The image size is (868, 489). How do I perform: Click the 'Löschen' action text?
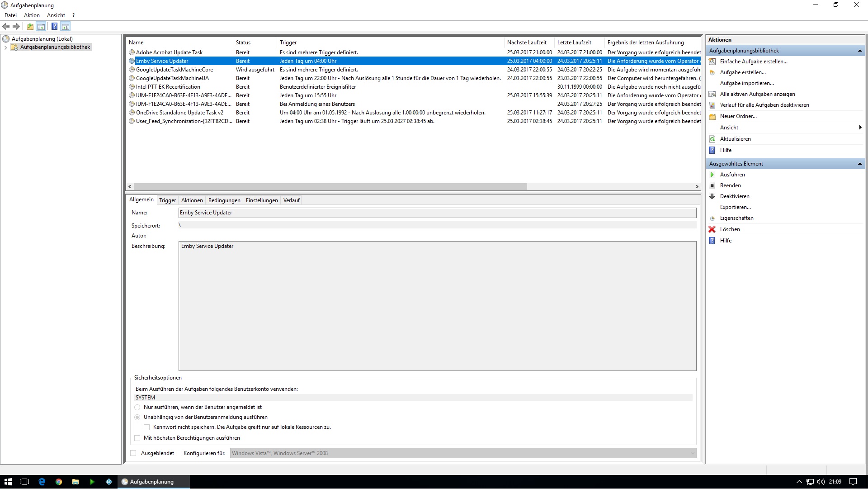730,229
